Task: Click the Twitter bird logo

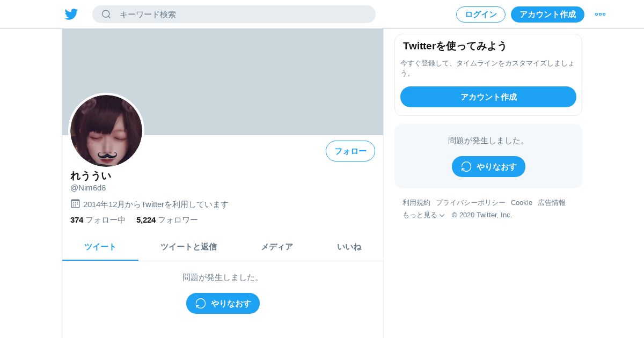Action: (x=71, y=14)
